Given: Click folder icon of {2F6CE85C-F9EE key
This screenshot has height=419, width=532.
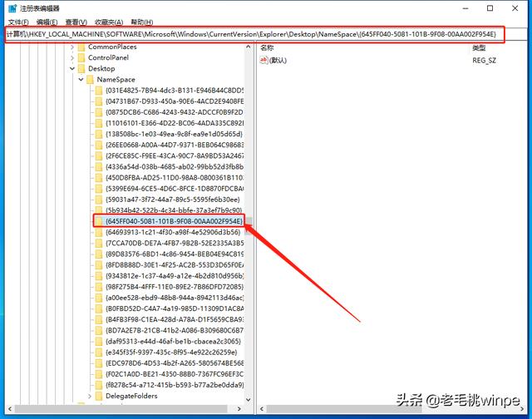Looking at the screenshot, I should coord(99,156).
